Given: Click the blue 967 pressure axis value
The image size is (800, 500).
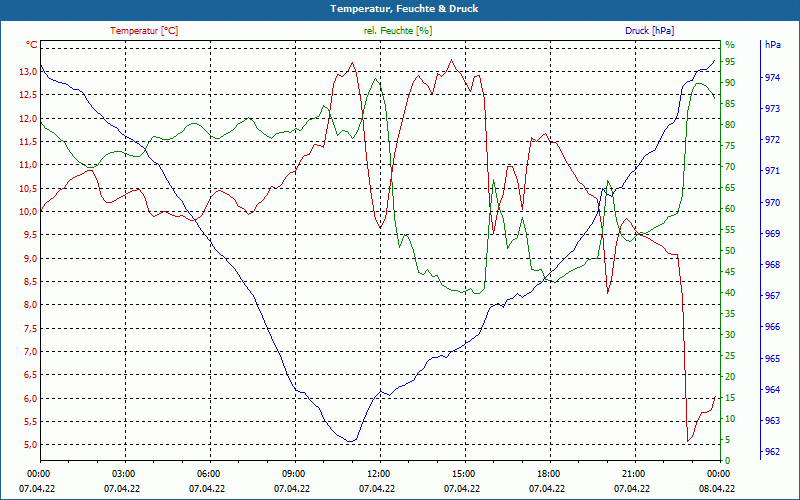Looking at the screenshot, I should click(x=773, y=296).
